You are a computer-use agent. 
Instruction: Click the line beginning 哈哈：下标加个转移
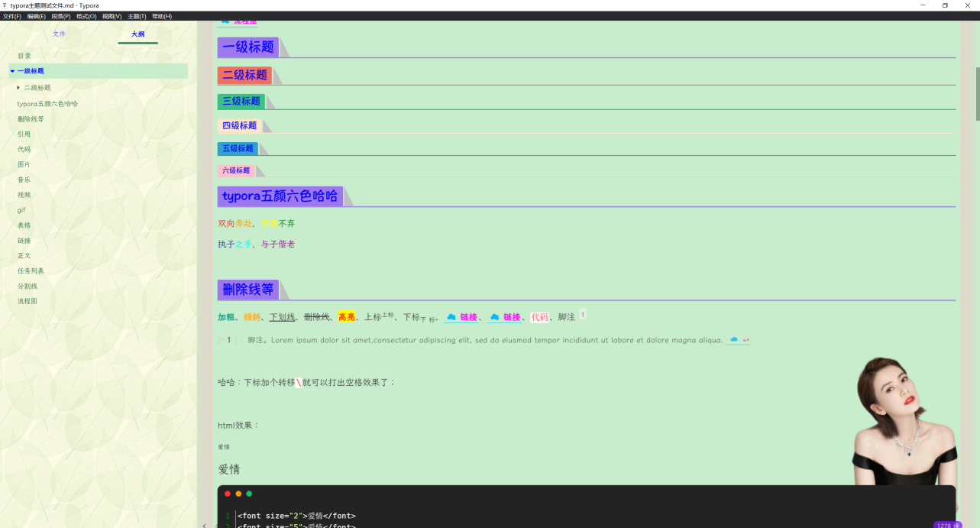307,383
